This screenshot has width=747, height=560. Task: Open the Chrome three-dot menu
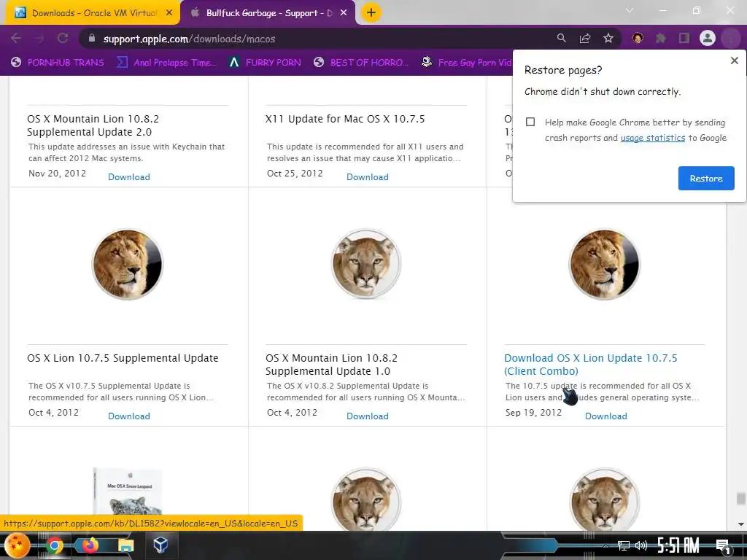click(730, 38)
